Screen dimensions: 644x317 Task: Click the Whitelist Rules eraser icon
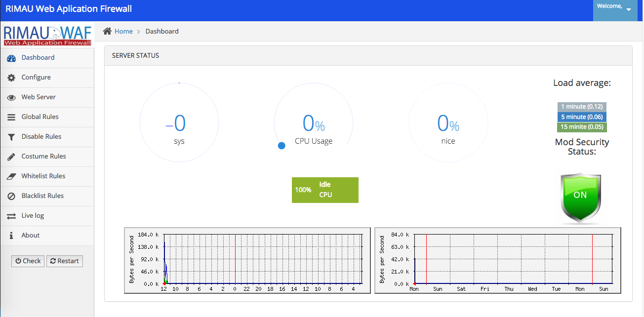(x=11, y=176)
